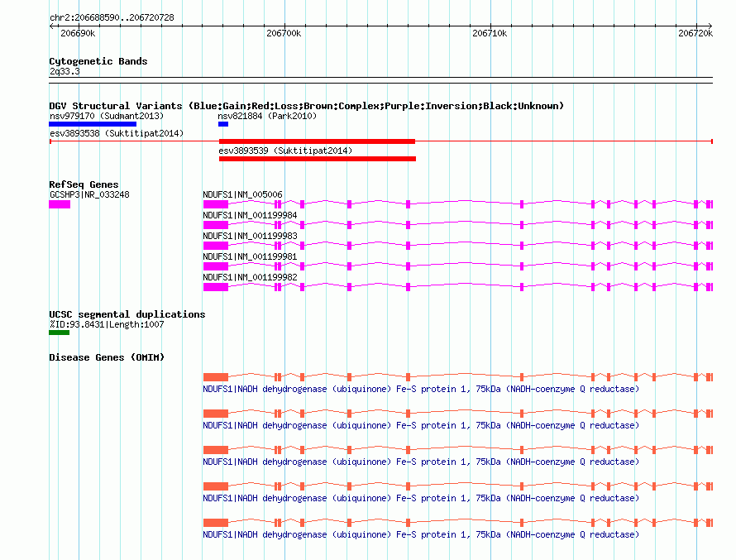Select the 206710k ruler tick label
Image resolution: width=736 pixels, height=560 pixels.
(490, 33)
